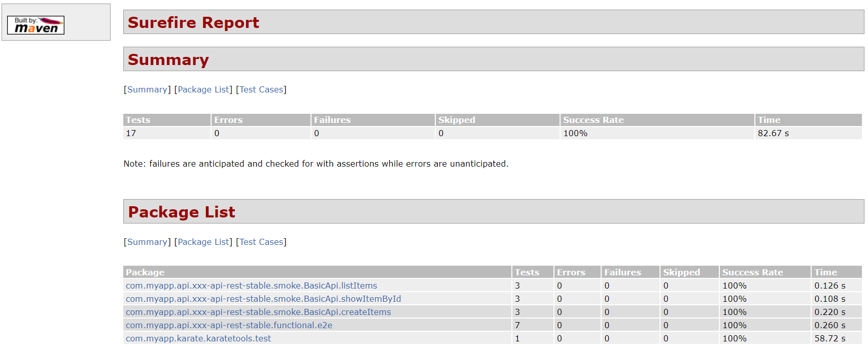
Task: Open the functional.e2e package report
Action: point(229,325)
